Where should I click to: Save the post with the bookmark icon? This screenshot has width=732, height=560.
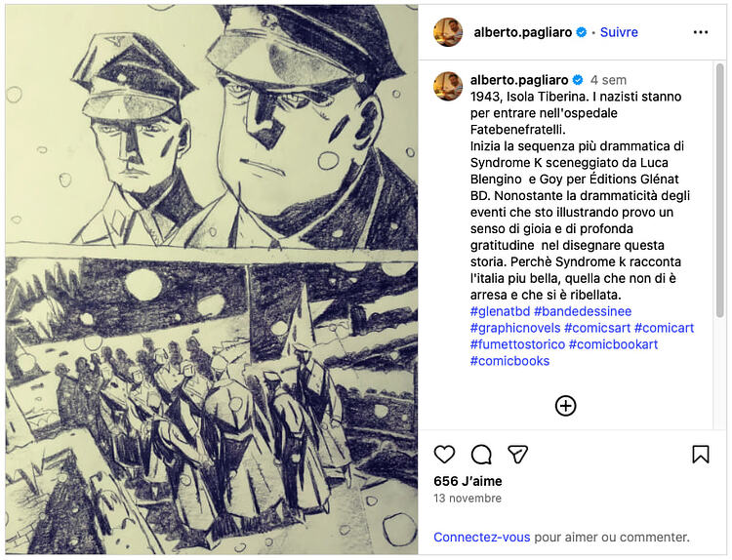pyautogui.click(x=700, y=454)
